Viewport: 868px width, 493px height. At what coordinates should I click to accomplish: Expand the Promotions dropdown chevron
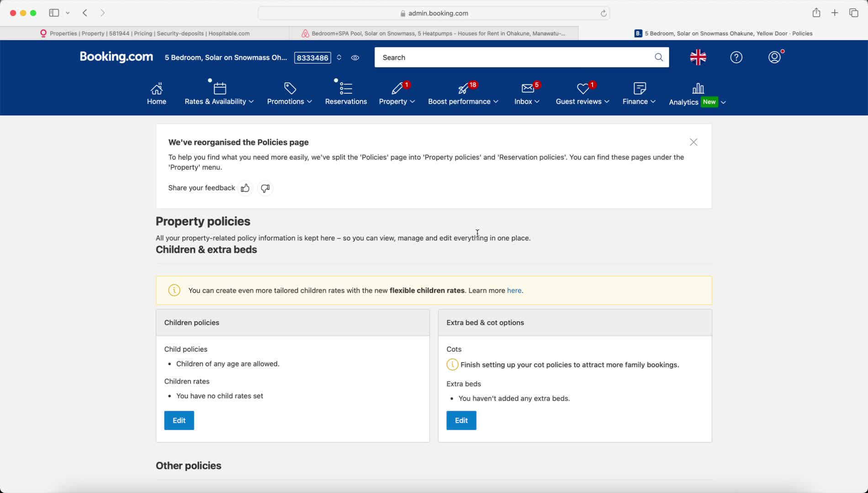(x=309, y=101)
